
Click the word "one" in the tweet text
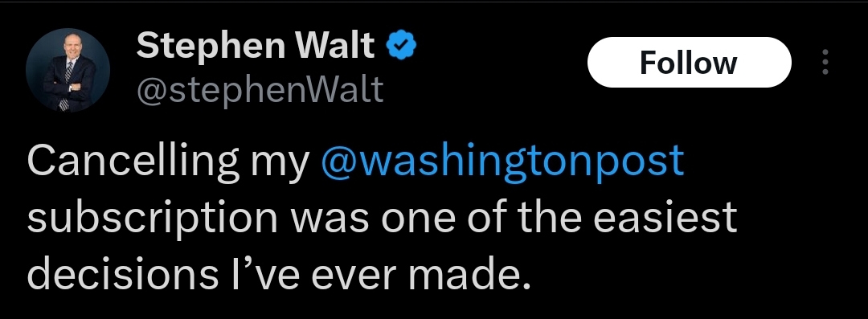coord(418,220)
